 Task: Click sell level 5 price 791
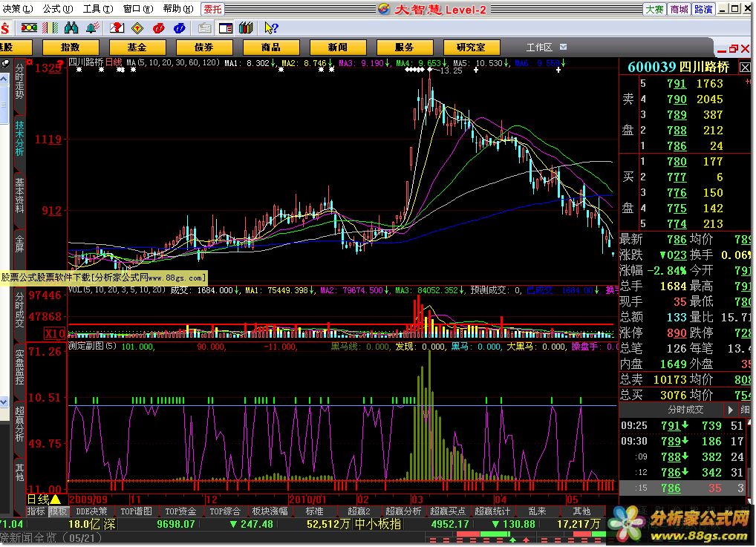677,84
